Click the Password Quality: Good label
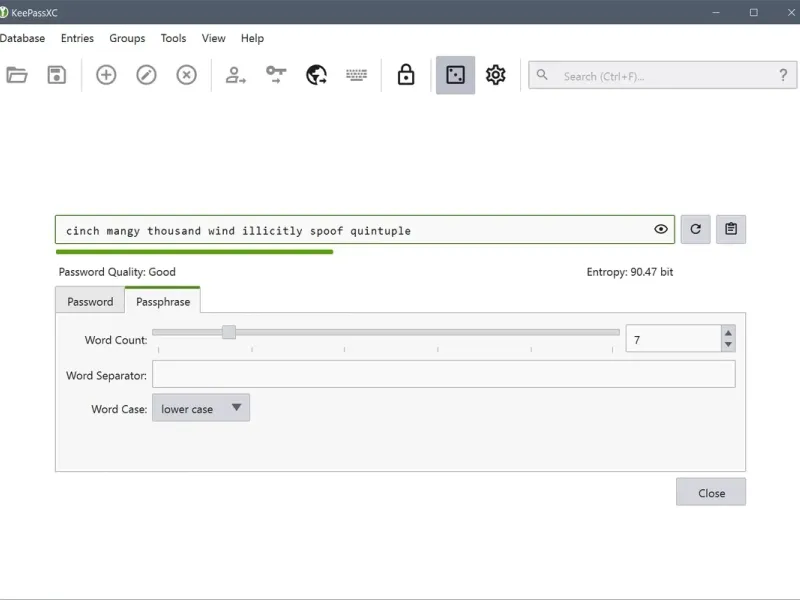 117,272
